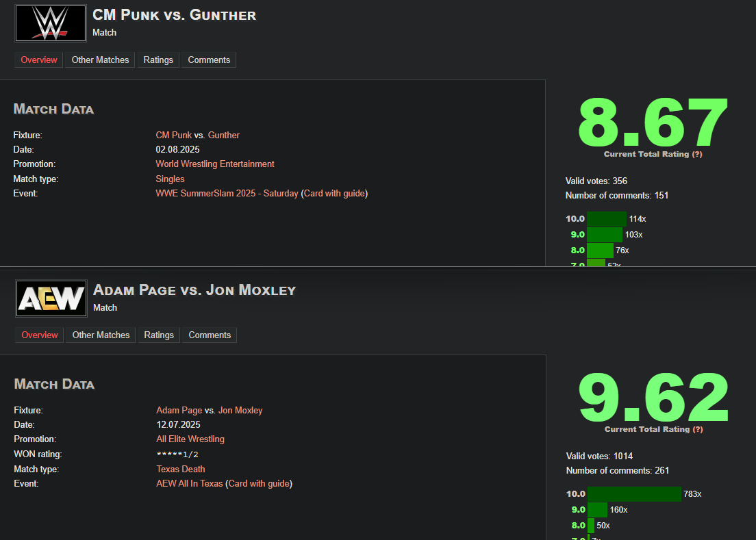The width and height of the screenshot is (756, 540).
Task: Open Ratings tab for CM Punk vs. Gunther
Action: (158, 60)
